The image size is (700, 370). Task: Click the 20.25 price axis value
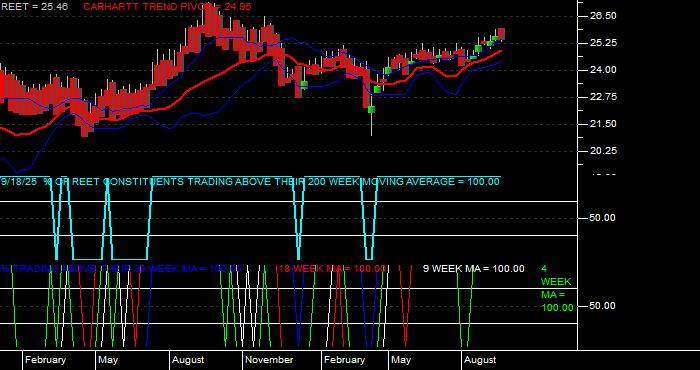603,151
